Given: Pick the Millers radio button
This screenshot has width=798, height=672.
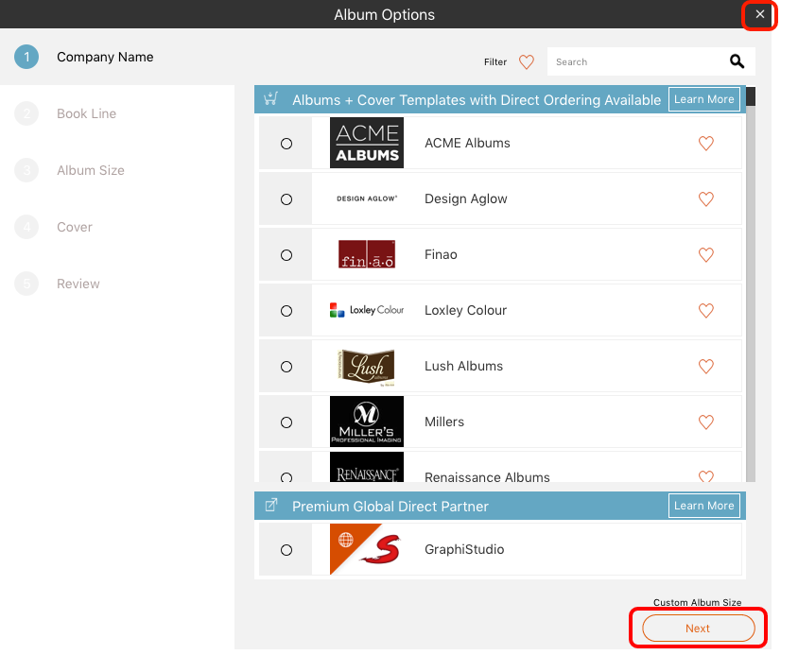Looking at the screenshot, I should 286,422.
